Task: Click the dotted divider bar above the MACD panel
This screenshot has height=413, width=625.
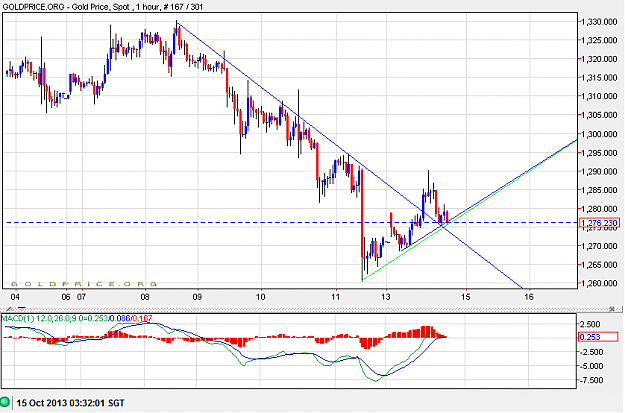Action: (x=311, y=309)
